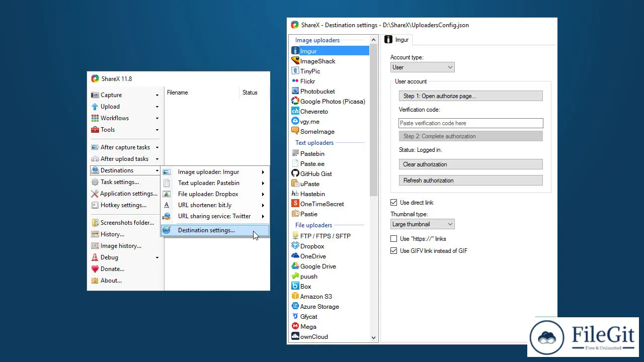Select Pastebin in Text uploaders
This screenshot has height=362, width=644.
[312, 154]
